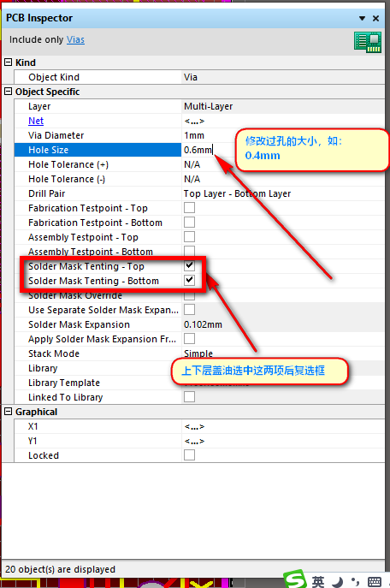390x588 pixels.
Task: Click the green PCB board icon
Action: click(368, 42)
